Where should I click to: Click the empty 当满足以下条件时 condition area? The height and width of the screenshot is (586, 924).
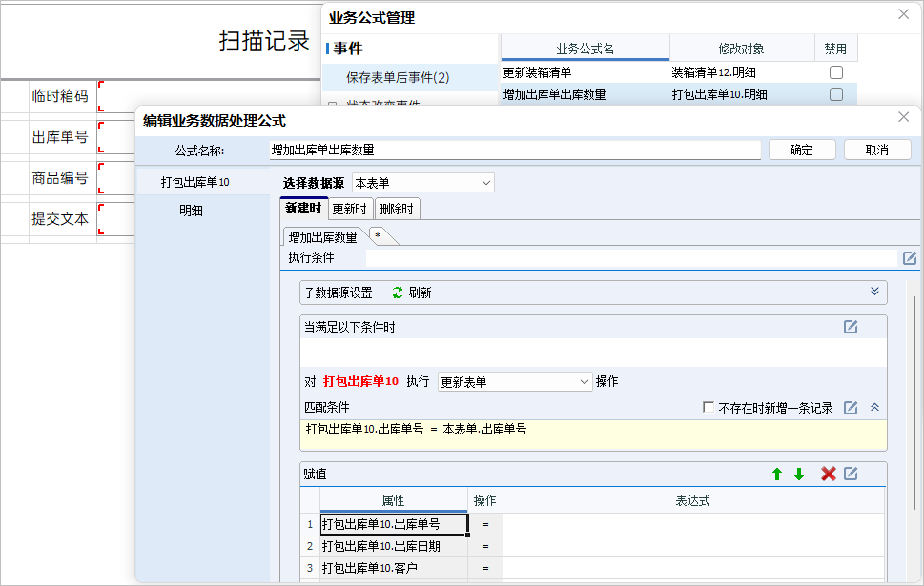pos(593,353)
